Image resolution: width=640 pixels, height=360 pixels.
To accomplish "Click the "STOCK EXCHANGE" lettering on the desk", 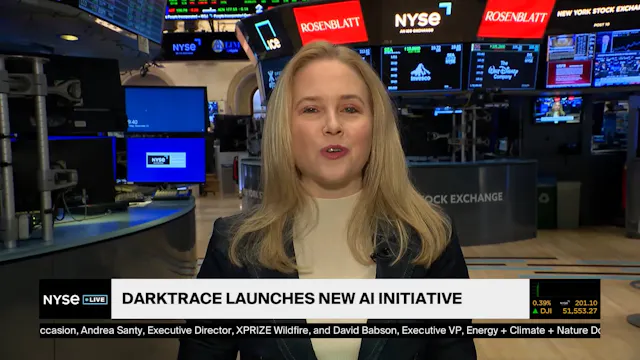I will point(463,199).
